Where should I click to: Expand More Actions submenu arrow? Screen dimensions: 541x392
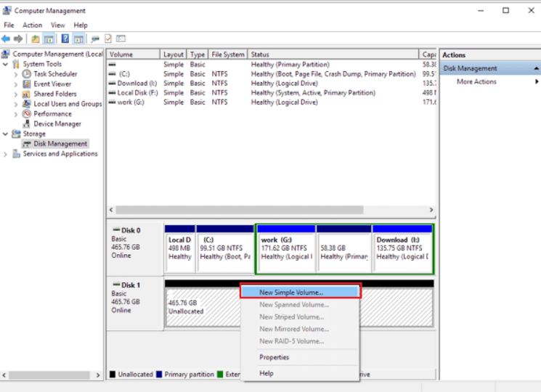click(537, 82)
